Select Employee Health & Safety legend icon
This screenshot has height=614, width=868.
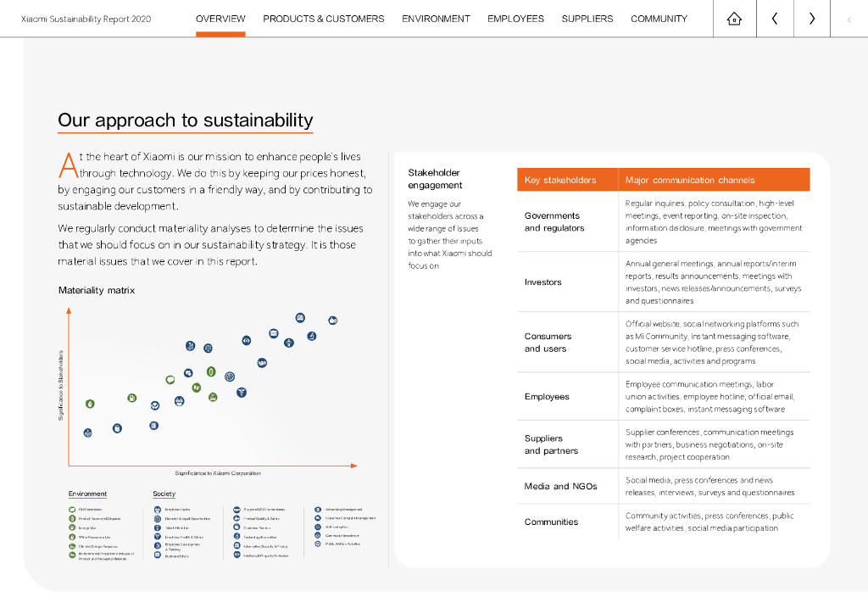point(157,537)
